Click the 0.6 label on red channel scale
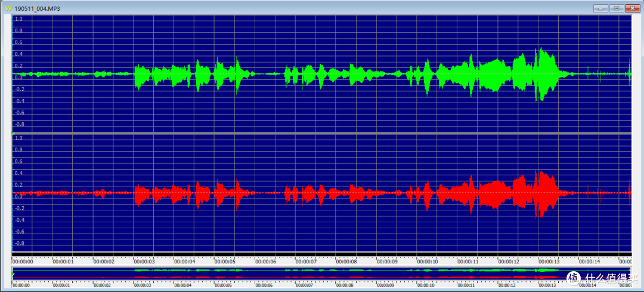Viewport: 644px width, 292px height. click(19, 161)
